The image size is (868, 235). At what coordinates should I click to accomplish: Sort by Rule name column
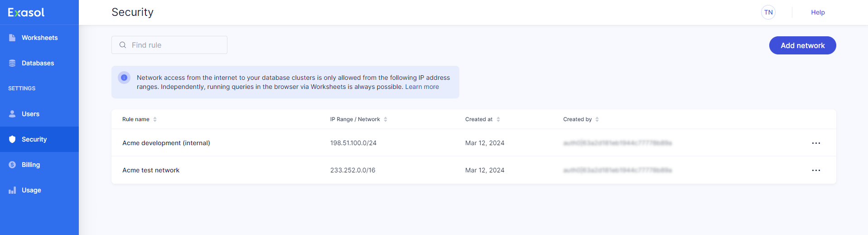155,119
